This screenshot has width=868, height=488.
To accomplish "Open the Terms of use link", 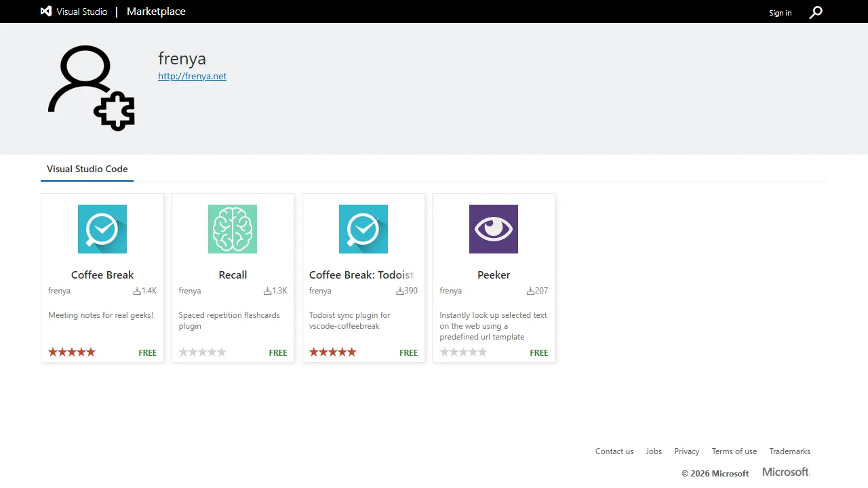I will pos(734,451).
